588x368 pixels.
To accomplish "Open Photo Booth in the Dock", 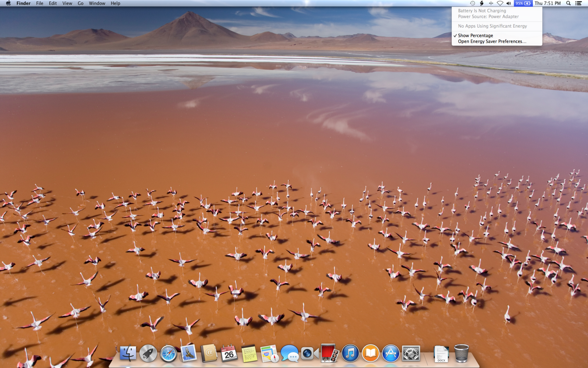I will (330, 353).
